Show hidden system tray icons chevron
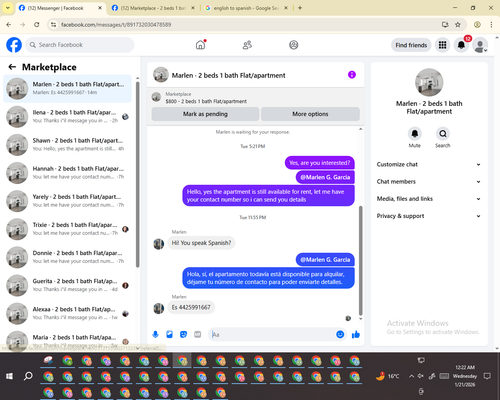The width and height of the screenshot is (500, 400). point(411,376)
